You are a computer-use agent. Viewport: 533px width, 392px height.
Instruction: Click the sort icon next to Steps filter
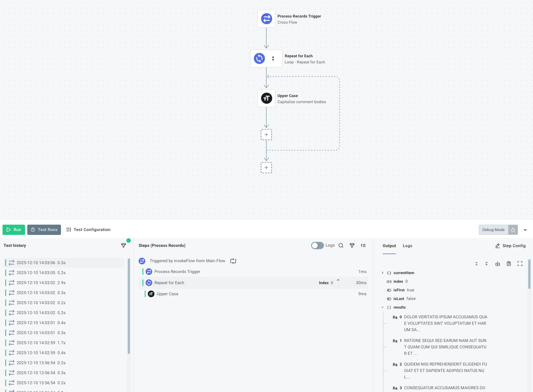coord(363,245)
